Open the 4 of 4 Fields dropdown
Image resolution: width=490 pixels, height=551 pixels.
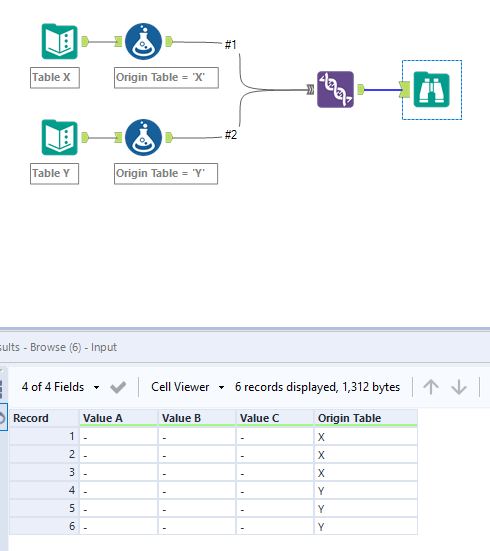[60, 387]
